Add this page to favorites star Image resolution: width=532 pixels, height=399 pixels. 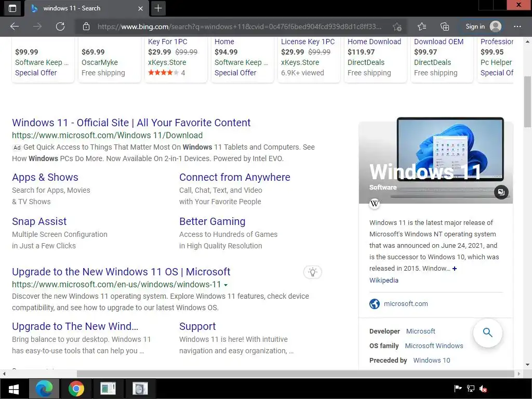397,26
